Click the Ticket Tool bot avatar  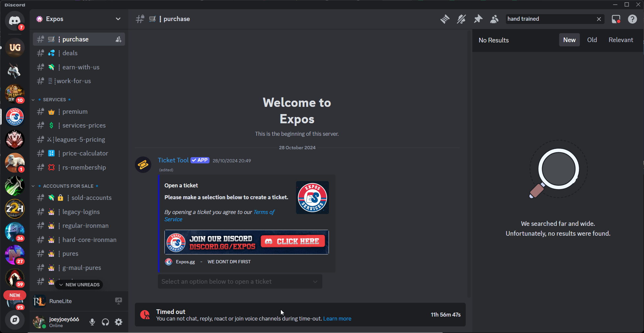click(143, 164)
